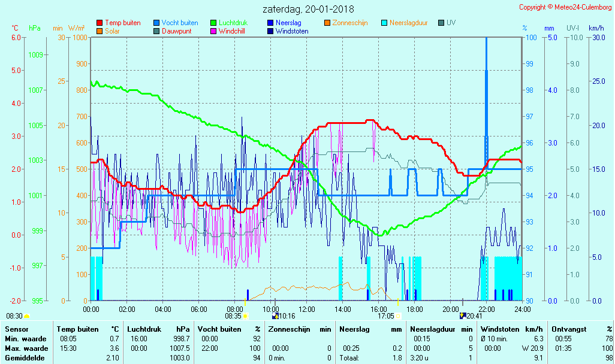Click the chart title zaterdag, 20-01-2018
The width and height of the screenshot is (615, 364).
(308, 9)
